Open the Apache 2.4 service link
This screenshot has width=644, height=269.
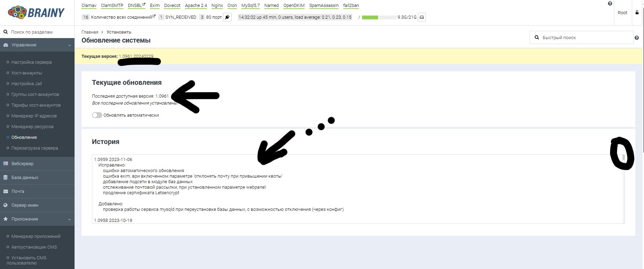click(196, 6)
